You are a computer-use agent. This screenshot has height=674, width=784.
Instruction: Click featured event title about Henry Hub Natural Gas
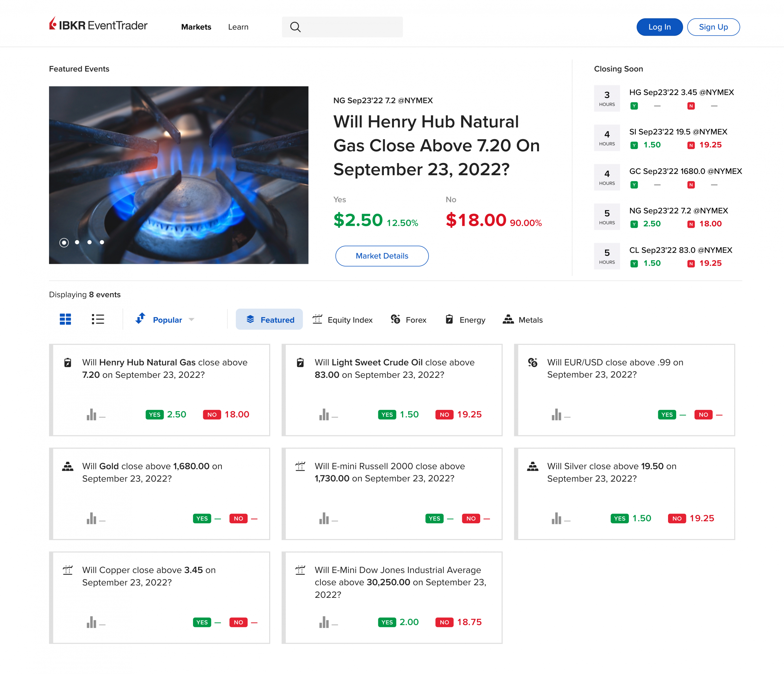point(436,145)
